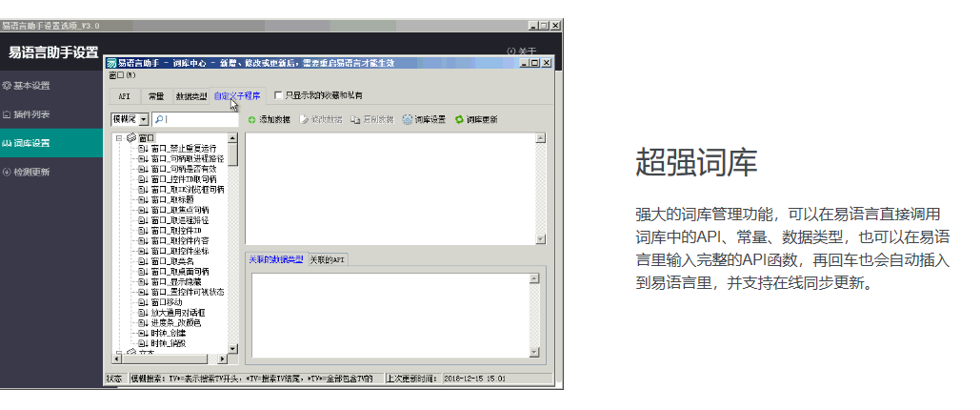Click the 上次更新时间 status bar label
The width and height of the screenshot is (980, 410).
pos(412,379)
